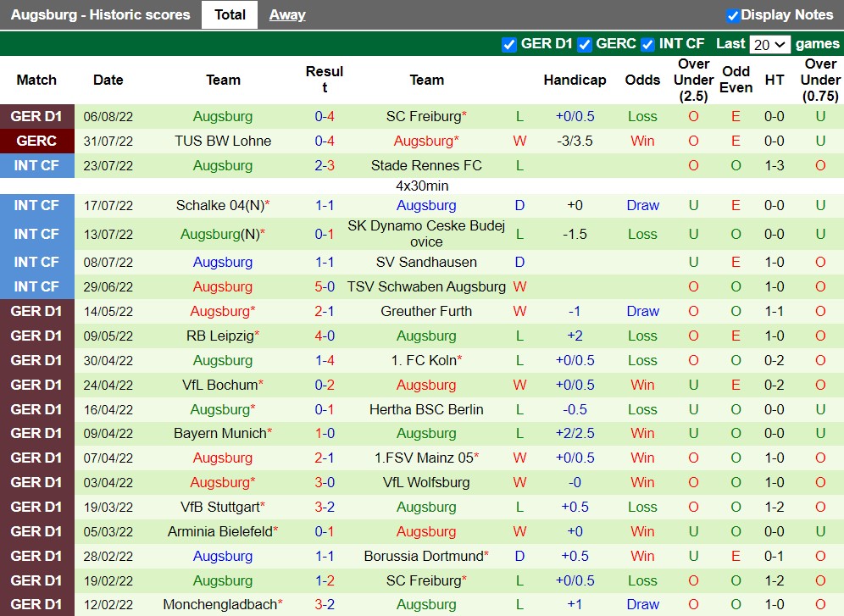The width and height of the screenshot is (844, 616).
Task: Click the Handicap column header
Action: (575, 80)
